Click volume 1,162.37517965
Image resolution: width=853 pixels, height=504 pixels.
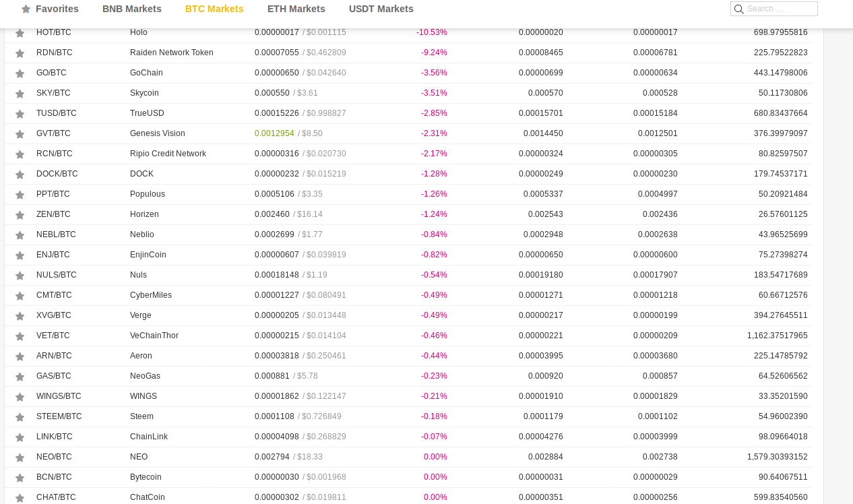coord(778,336)
